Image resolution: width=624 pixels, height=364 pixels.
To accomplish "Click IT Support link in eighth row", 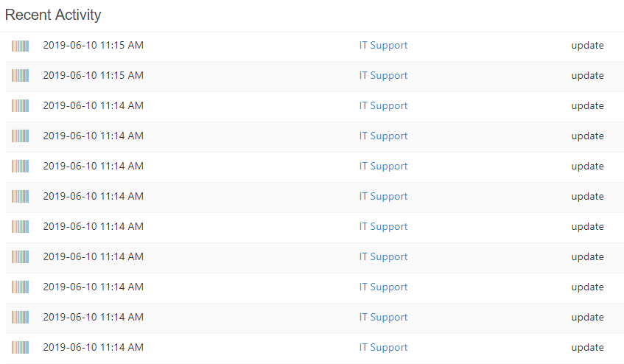I will pyautogui.click(x=383, y=257).
